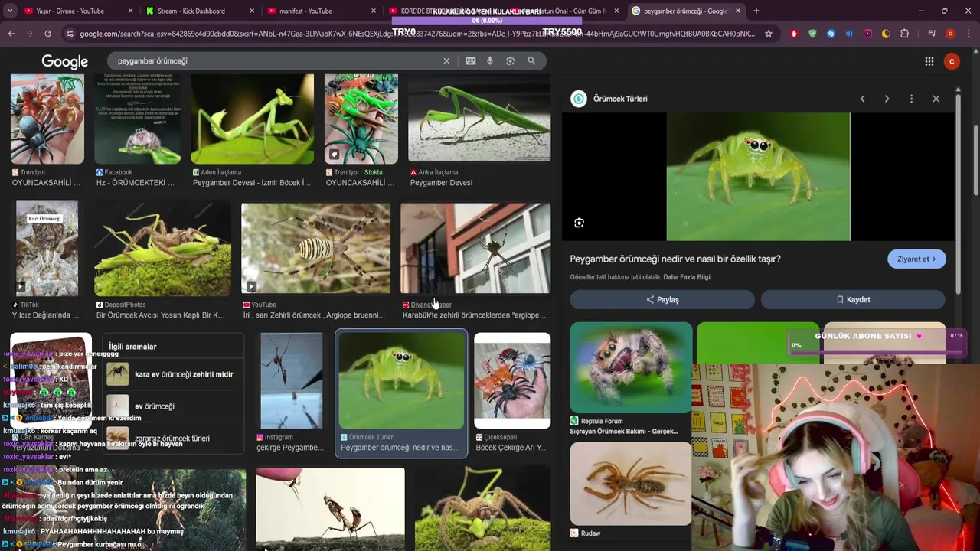Bookmark this page with star icon
Screen dimensions: 980x551
click(769, 34)
